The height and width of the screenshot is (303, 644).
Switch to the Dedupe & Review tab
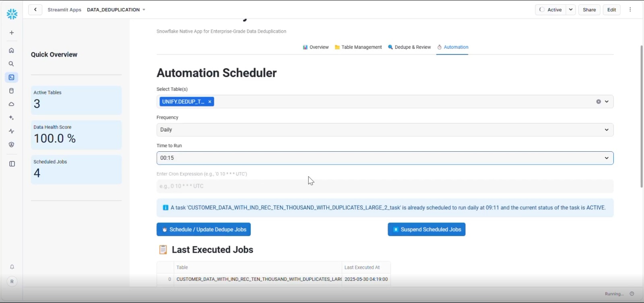click(x=409, y=47)
